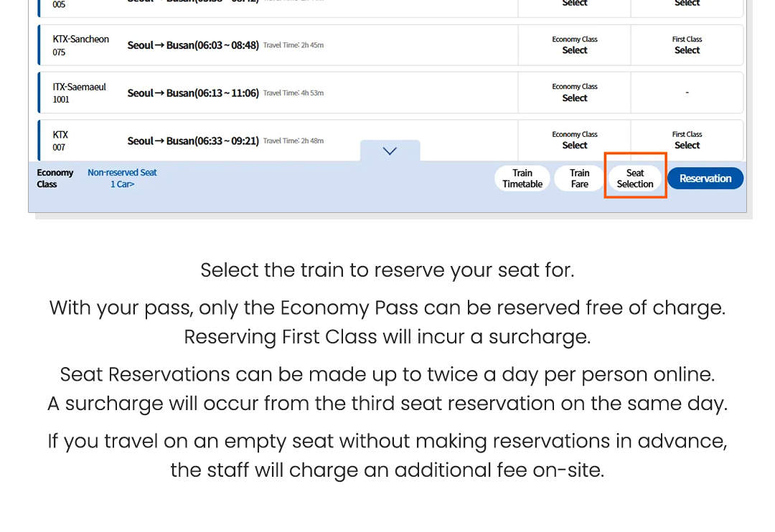The image size is (775, 532).
Task: Click the Seoul→Busan 06:33~09:21 schedule
Action: (x=192, y=140)
